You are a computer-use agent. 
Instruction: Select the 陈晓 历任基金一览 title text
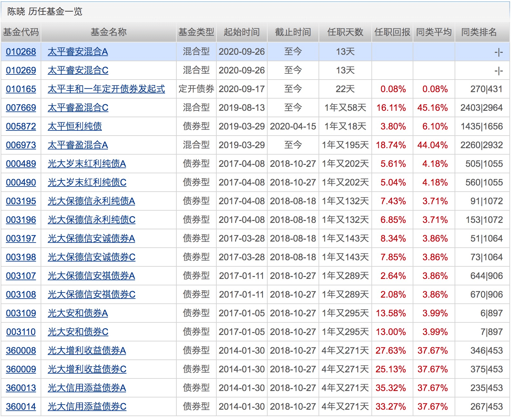[x=45, y=12]
